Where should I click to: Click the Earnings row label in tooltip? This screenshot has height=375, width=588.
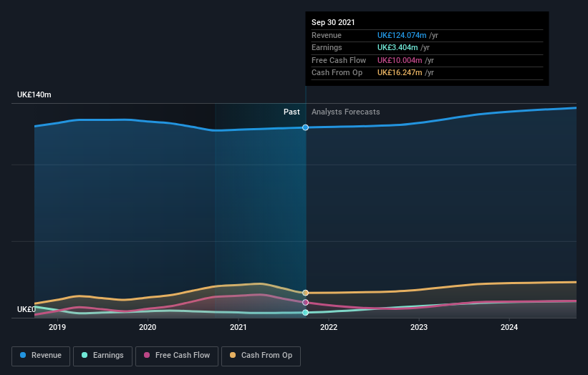coord(327,47)
